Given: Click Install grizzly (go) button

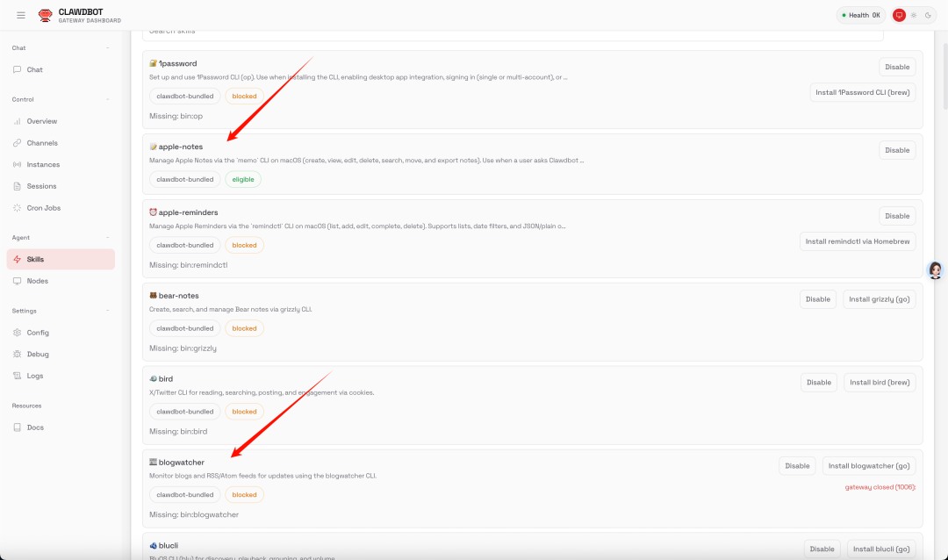Looking at the screenshot, I should pyautogui.click(x=879, y=299).
